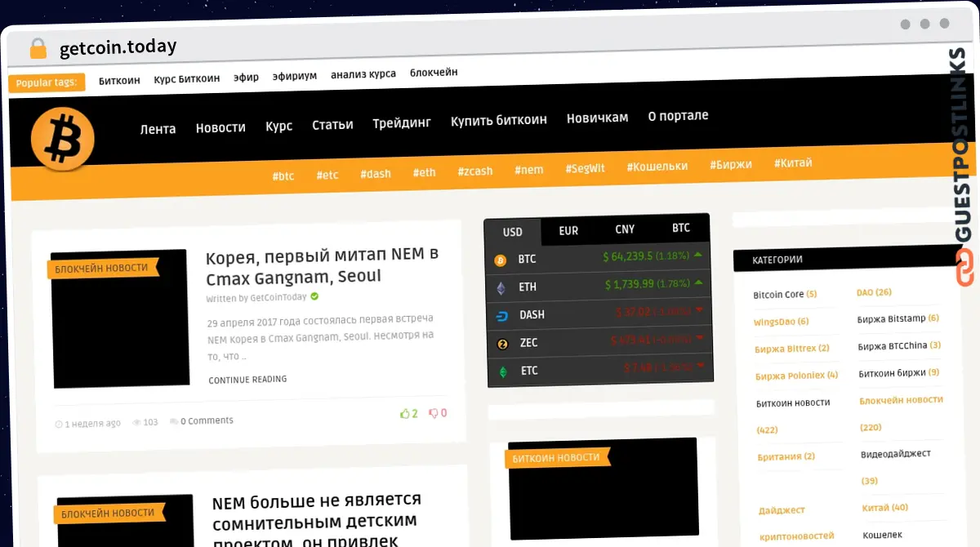Click the Bitcoin logo in header
The width and height of the screenshot is (980, 547).
[62, 139]
